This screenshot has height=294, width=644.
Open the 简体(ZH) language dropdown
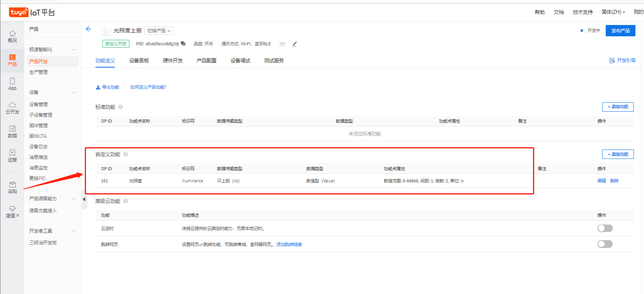pyautogui.click(x=613, y=12)
